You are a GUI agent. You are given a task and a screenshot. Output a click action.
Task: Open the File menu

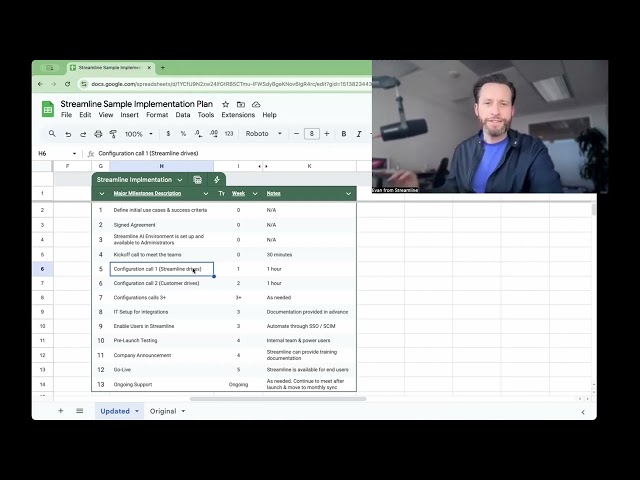point(66,115)
